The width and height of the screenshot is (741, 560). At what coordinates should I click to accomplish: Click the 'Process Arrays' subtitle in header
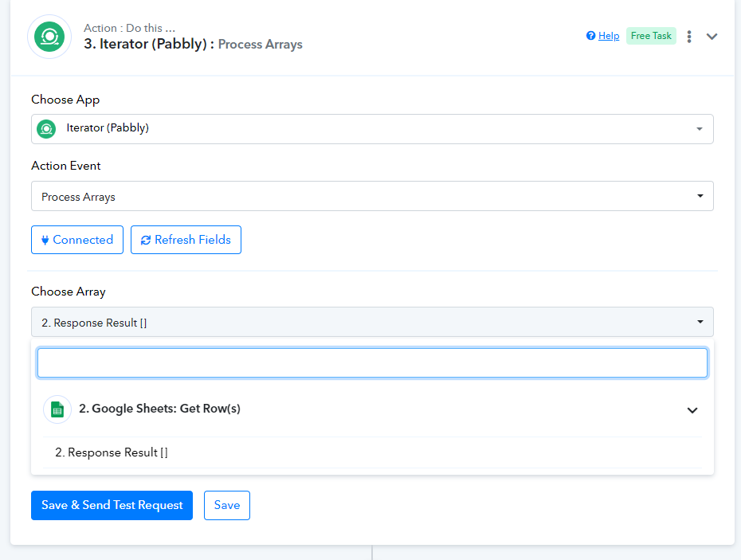(260, 45)
